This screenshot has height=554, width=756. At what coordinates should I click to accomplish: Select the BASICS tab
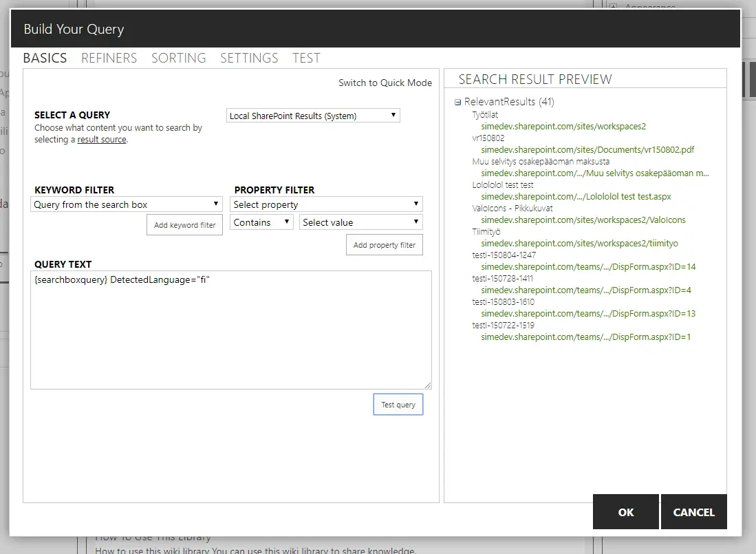coord(45,58)
